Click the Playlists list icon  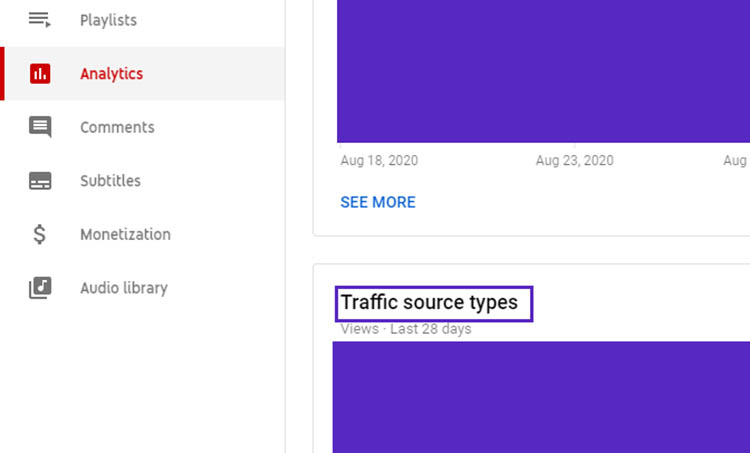point(40,20)
